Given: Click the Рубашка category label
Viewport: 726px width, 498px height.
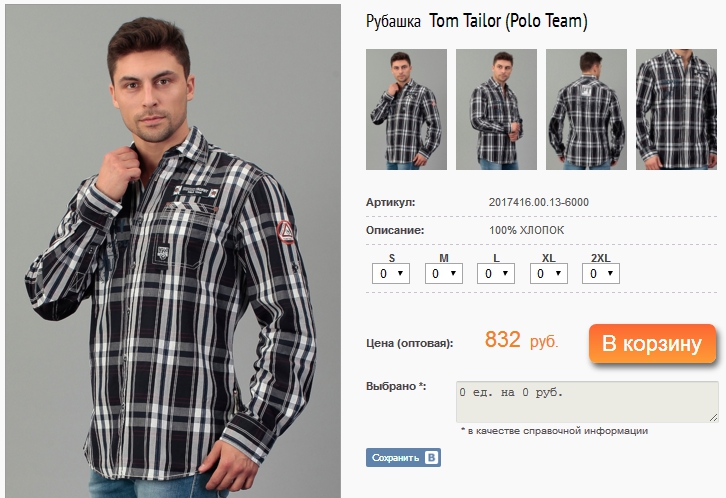Looking at the screenshot, I should click(x=394, y=21).
